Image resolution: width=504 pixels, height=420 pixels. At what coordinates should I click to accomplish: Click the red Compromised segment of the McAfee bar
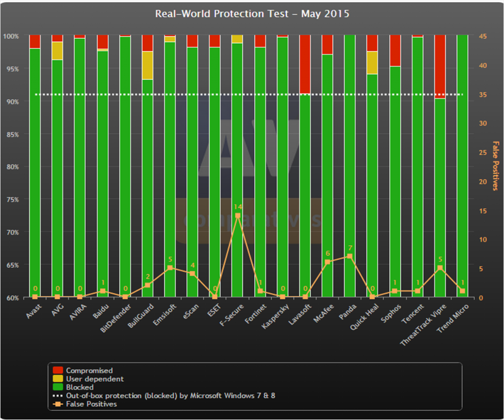pos(327,45)
